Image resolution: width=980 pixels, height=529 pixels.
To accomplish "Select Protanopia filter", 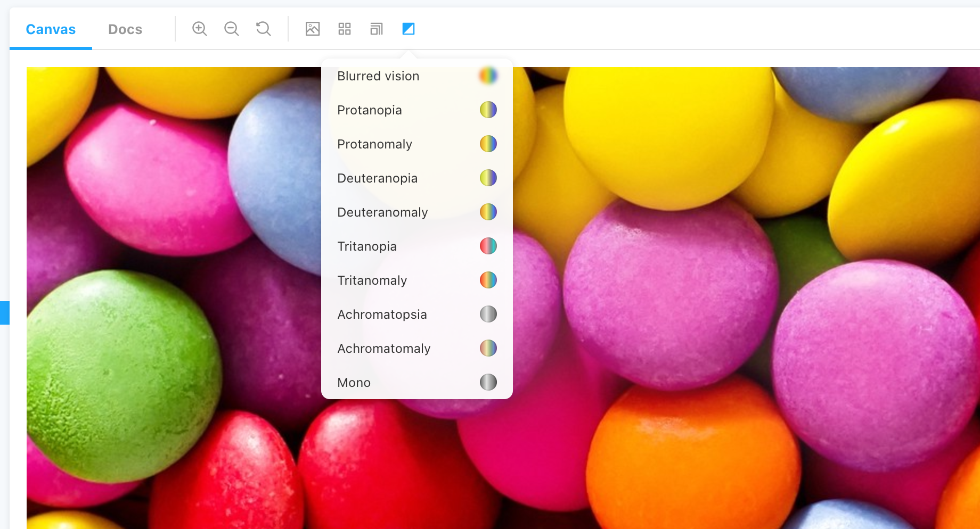I will (417, 110).
